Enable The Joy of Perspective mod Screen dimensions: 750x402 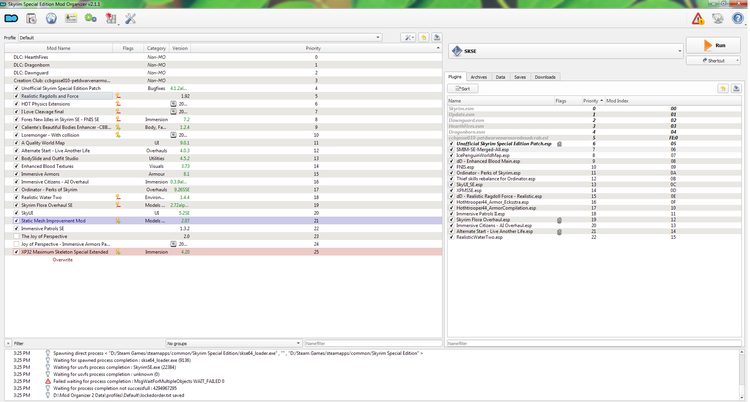pos(16,236)
